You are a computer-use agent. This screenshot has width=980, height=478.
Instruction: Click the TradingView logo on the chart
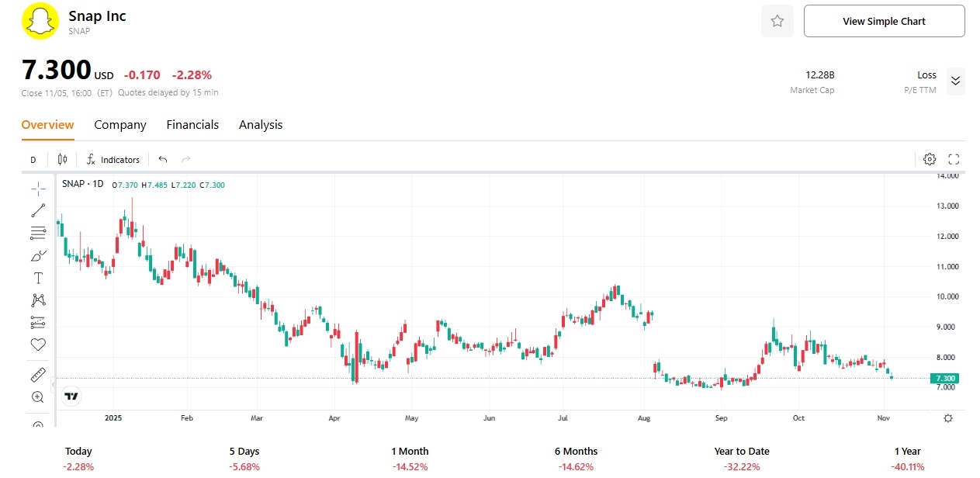[71, 396]
